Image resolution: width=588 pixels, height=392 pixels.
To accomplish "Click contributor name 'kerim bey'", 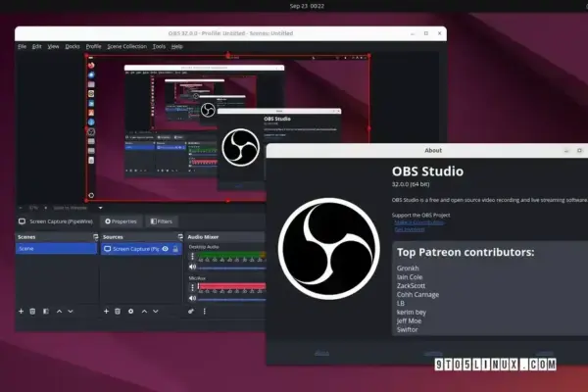I will 412,312.
